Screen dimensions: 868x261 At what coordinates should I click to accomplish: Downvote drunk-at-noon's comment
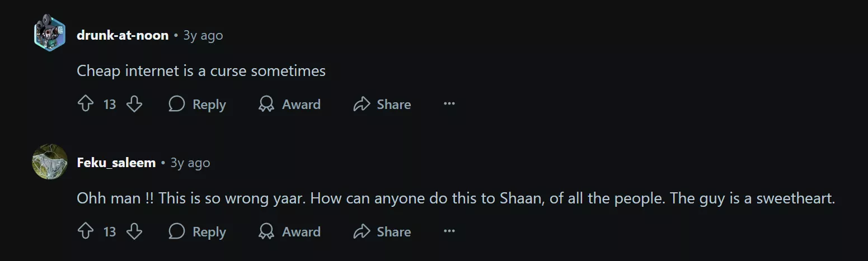(134, 104)
